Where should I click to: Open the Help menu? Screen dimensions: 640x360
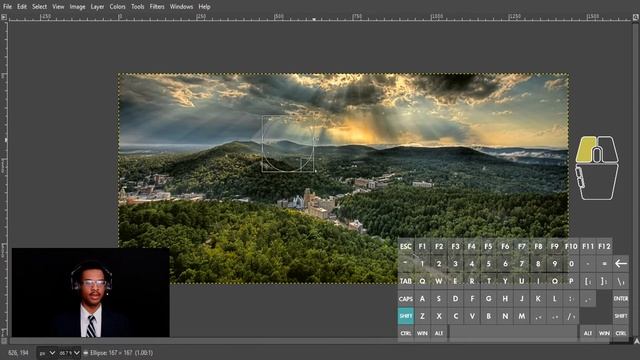pyautogui.click(x=204, y=7)
